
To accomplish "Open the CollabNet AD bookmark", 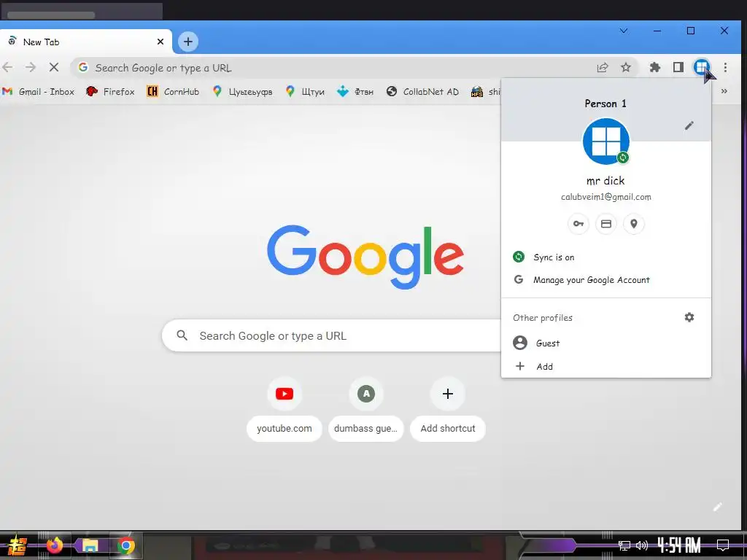I will [x=422, y=91].
